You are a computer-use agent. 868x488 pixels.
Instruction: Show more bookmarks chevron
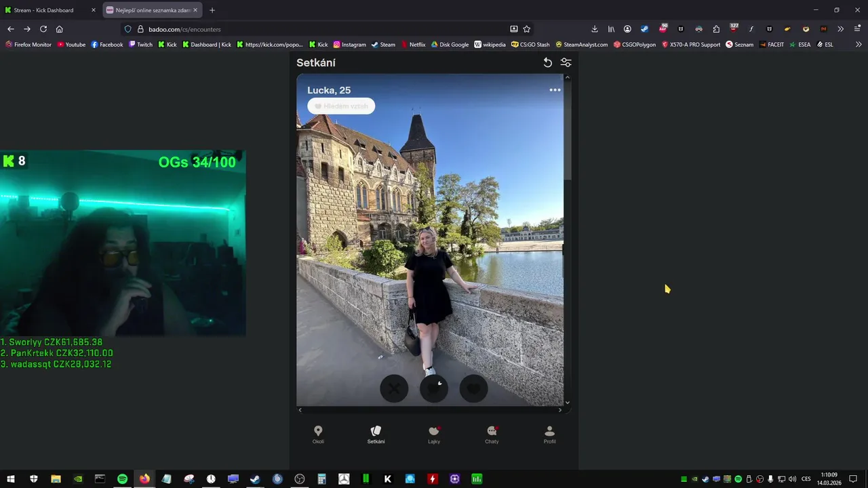pos(859,45)
